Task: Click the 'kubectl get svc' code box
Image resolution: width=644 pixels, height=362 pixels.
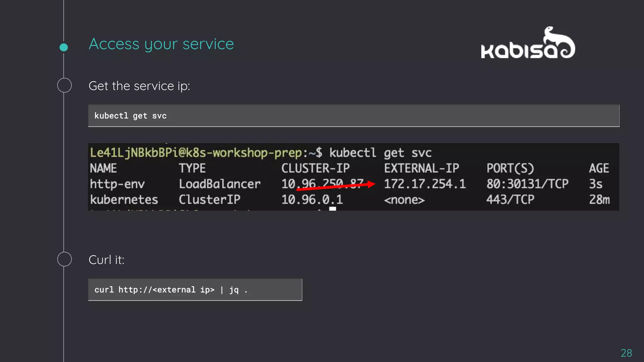Action: point(354,116)
